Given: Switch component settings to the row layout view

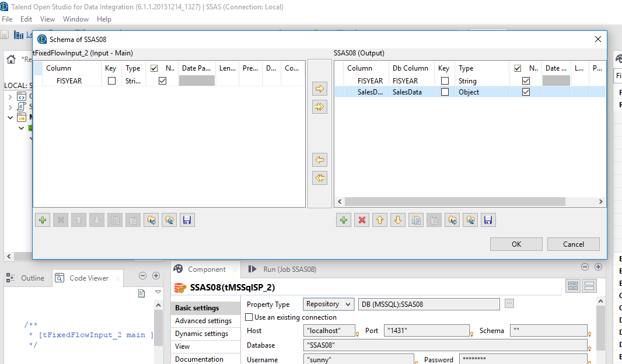Looking at the screenshot, I should 589,285.
